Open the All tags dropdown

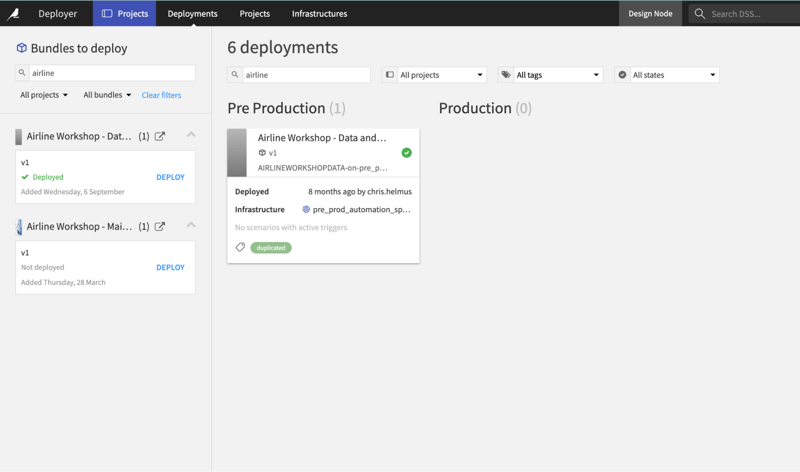[x=551, y=75]
